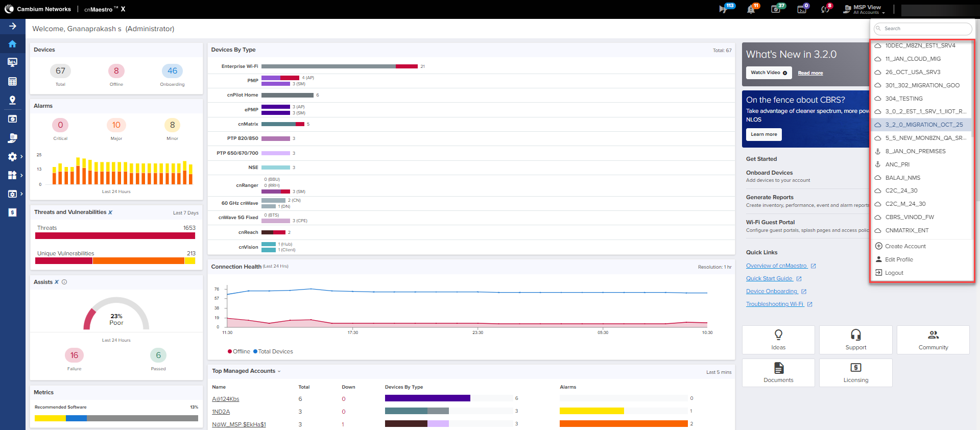Click the Onboarding devices count 46

(x=172, y=71)
